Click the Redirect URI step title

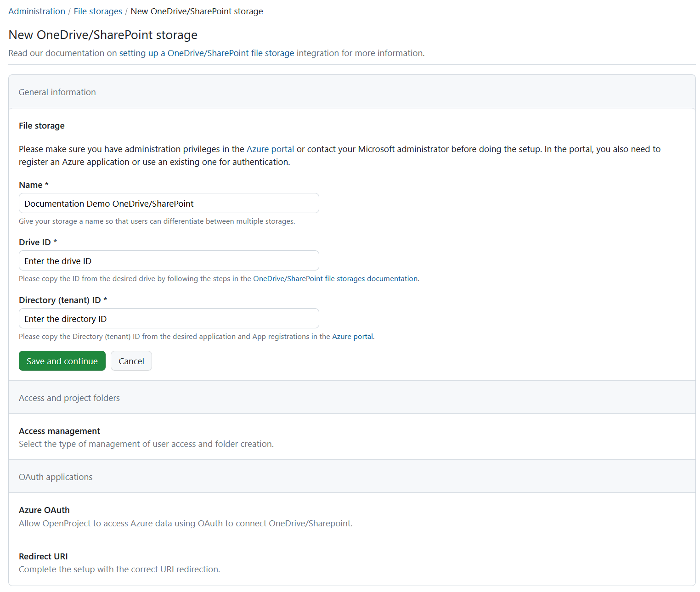[x=43, y=557]
